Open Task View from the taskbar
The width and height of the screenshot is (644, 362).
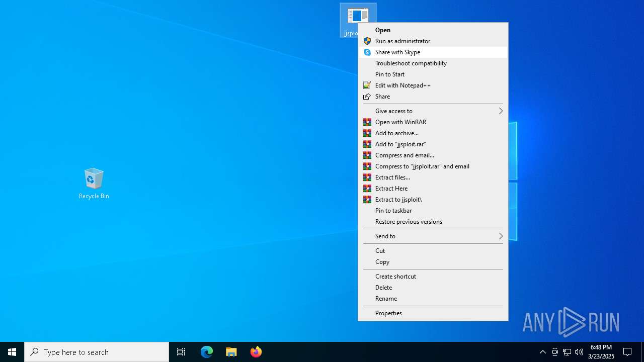click(181, 352)
